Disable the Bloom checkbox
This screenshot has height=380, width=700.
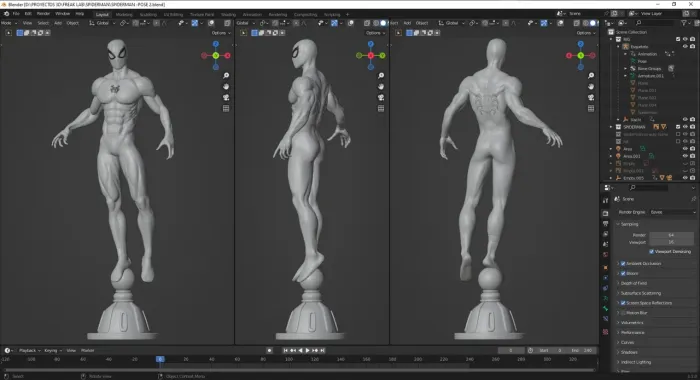623,273
